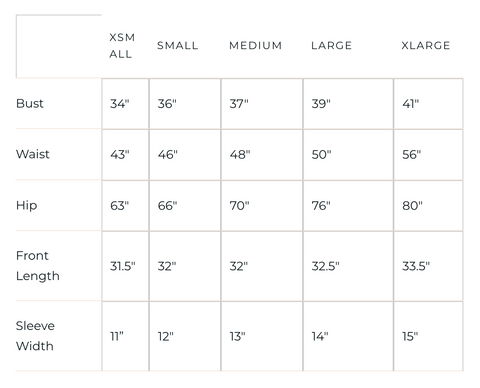Click the XSMALL column header
Screen dimensions: 480x388
[122, 46]
